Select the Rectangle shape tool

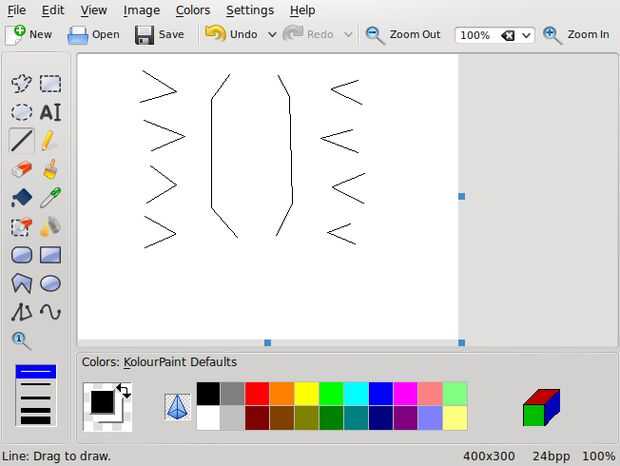tap(50, 255)
